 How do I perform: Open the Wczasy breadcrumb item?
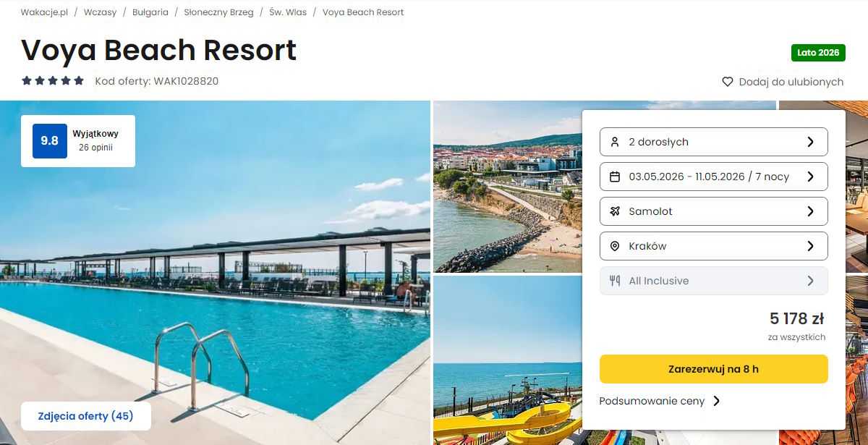(100, 12)
